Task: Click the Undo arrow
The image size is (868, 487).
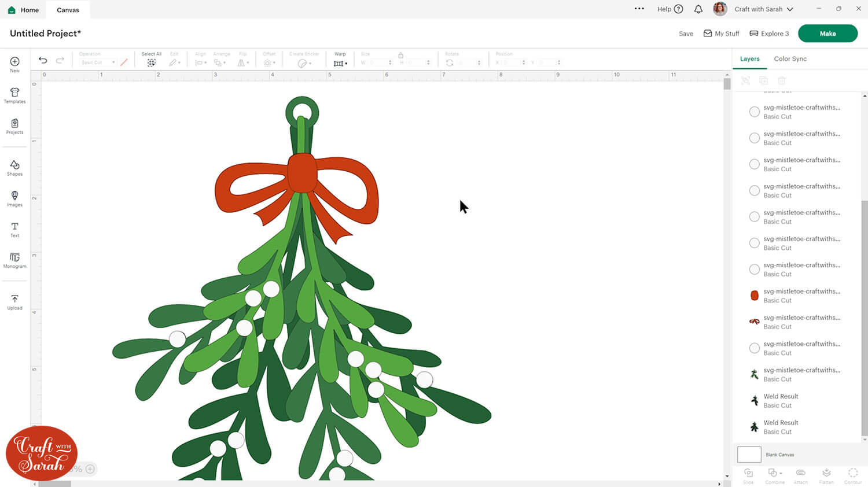Action: (43, 60)
